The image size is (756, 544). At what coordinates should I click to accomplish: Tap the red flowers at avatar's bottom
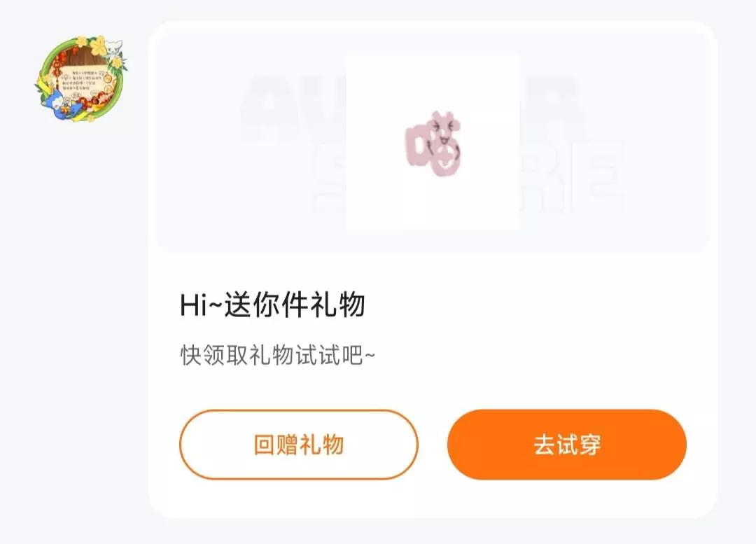pyautogui.click(x=94, y=102)
